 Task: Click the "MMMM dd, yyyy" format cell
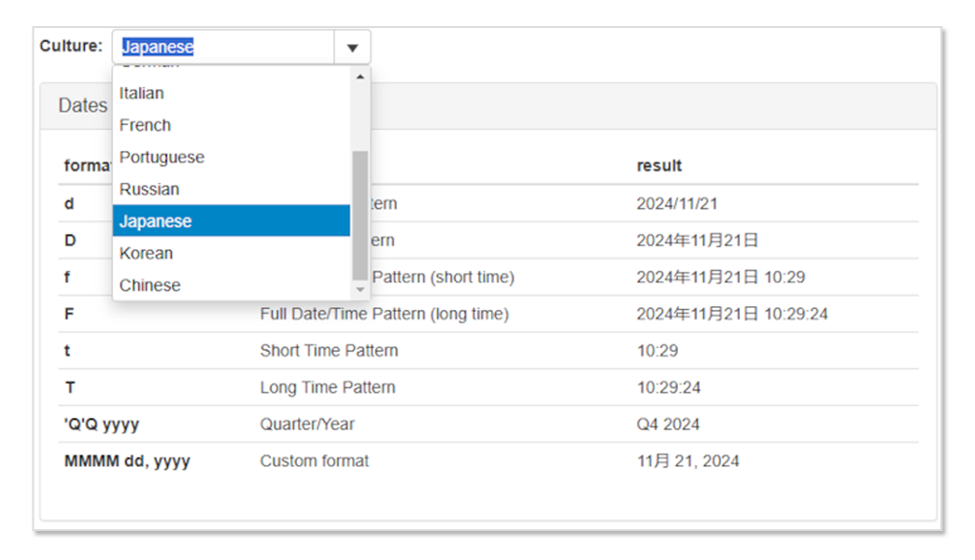click(x=127, y=461)
